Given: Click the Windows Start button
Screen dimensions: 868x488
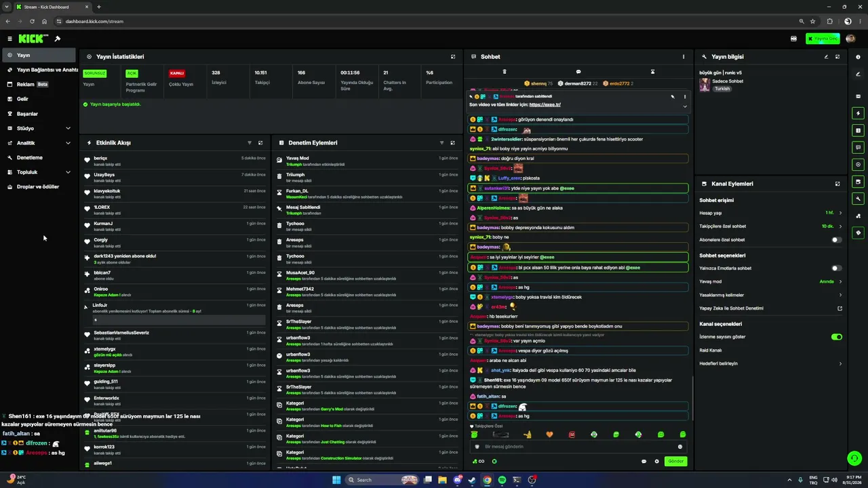Looking at the screenshot, I should pos(336,480).
